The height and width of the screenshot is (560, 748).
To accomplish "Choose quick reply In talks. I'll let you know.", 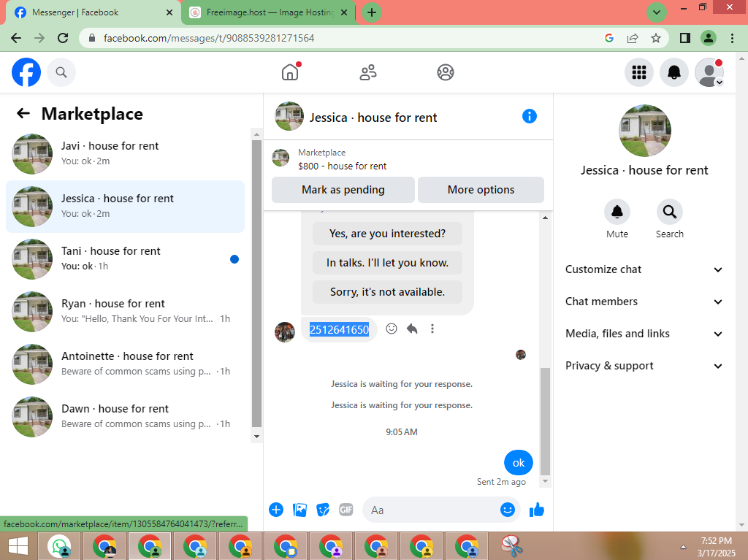I will click(387, 263).
